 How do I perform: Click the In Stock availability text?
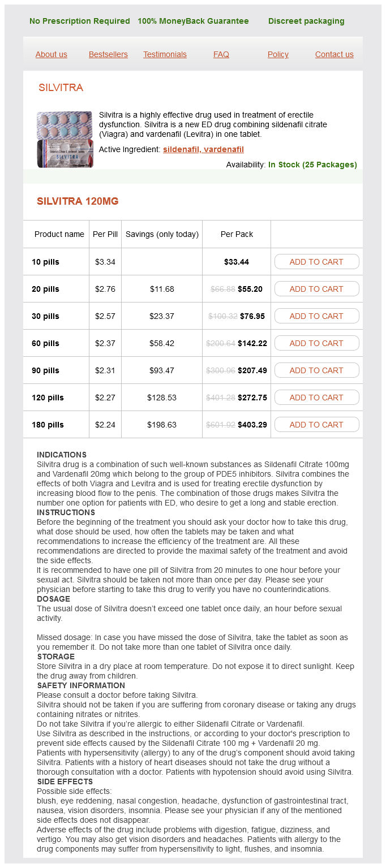click(x=312, y=165)
